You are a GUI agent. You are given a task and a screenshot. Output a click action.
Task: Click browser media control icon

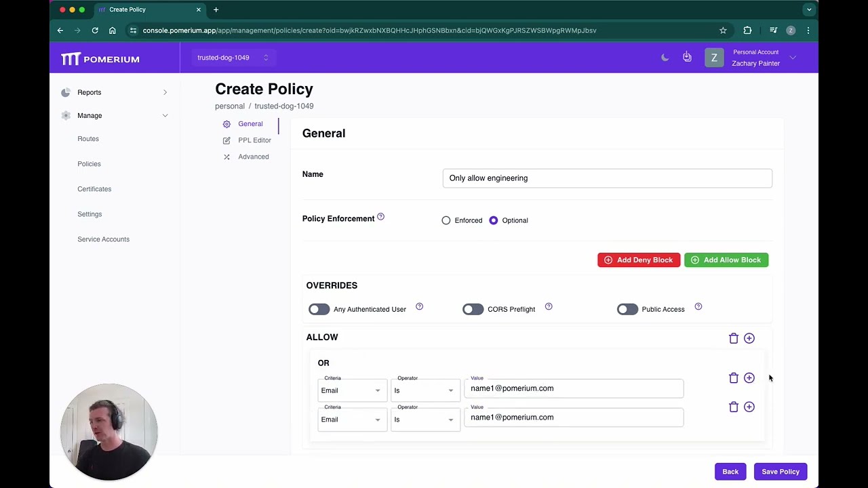pyautogui.click(x=773, y=30)
